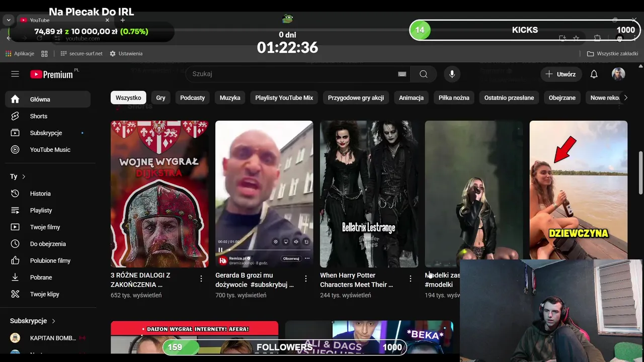Select the Muzyka filter chip

coord(230,98)
